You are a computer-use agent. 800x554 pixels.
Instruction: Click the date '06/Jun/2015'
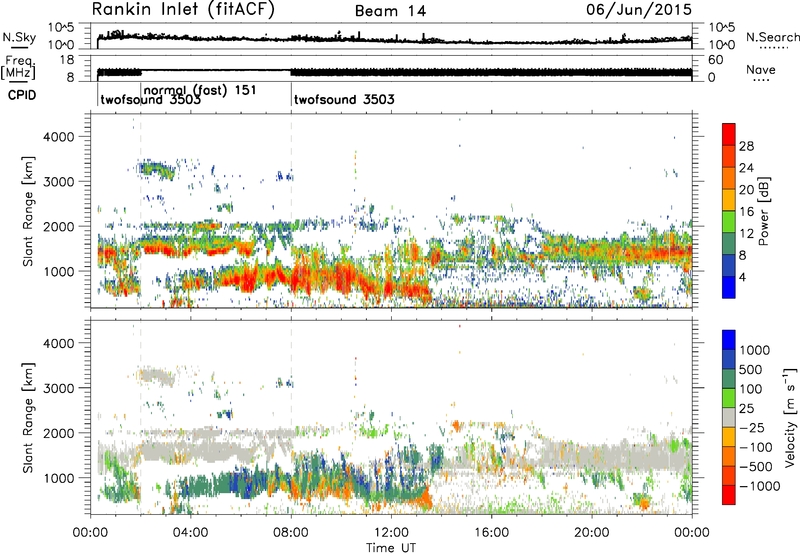pos(639,10)
